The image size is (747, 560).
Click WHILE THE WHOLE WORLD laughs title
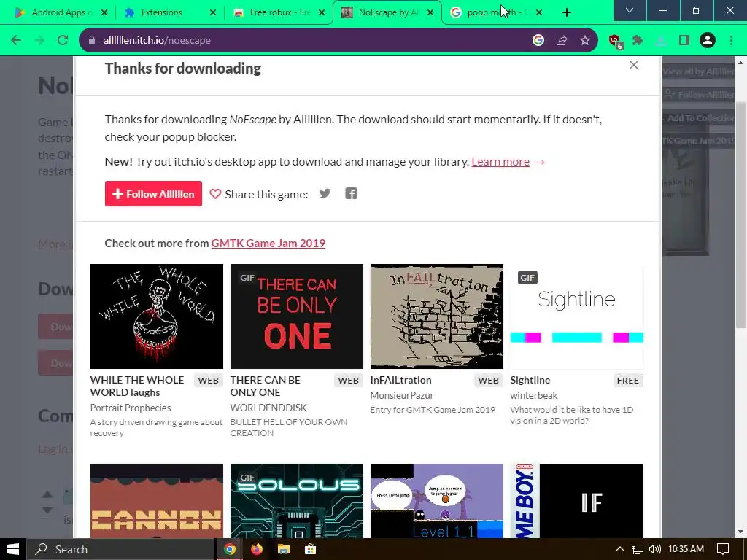point(137,386)
